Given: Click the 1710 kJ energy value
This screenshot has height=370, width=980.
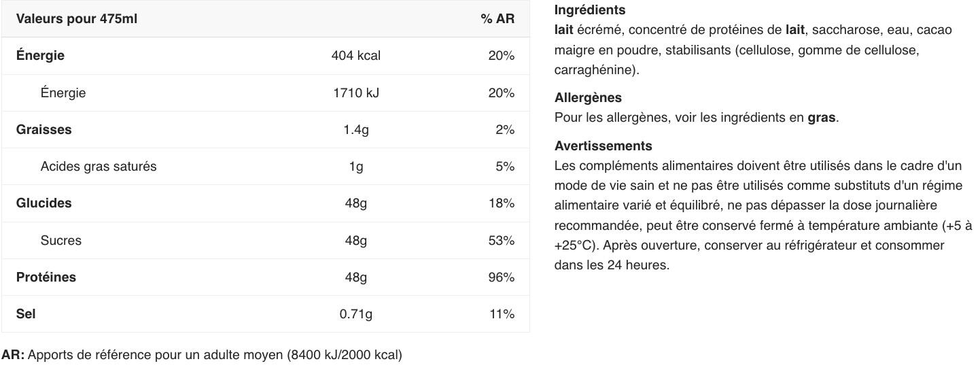Looking at the screenshot, I should coord(355,92).
